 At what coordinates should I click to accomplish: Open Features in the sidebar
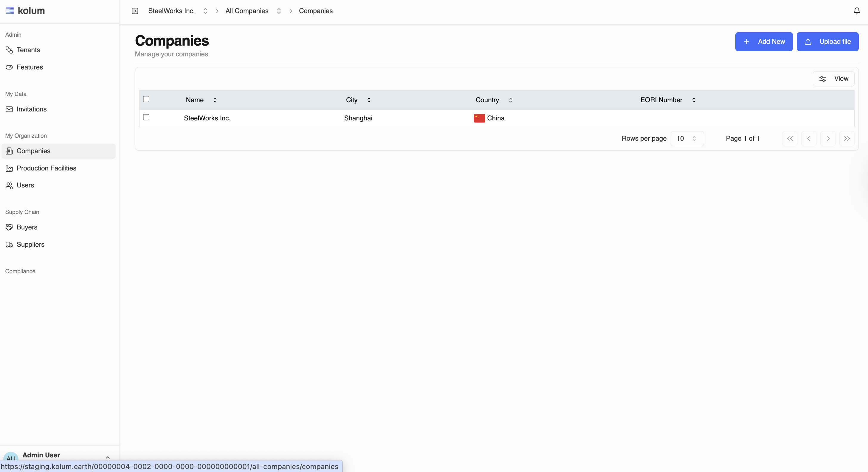point(30,67)
